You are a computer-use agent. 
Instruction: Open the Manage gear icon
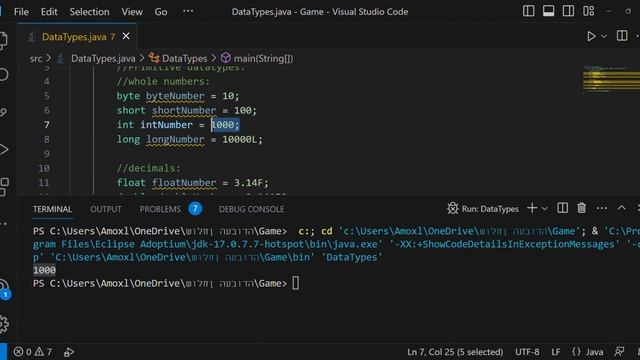(x=4, y=324)
